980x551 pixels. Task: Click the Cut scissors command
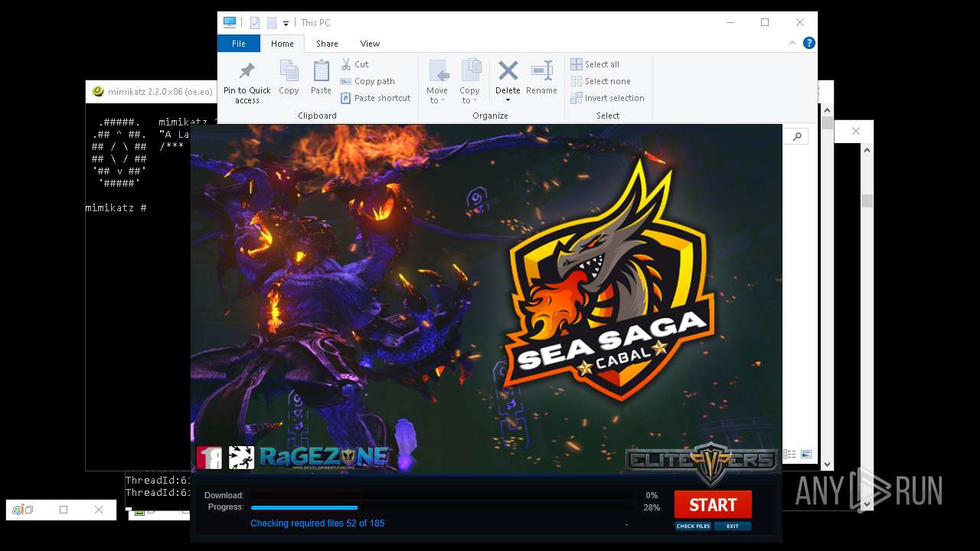click(354, 64)
